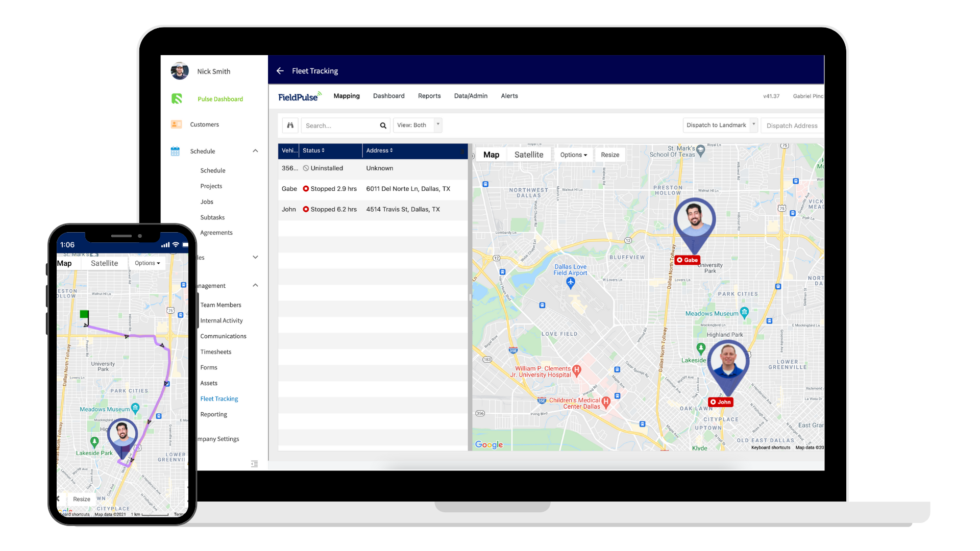Click the search magnifier icon
Image resolution: width=980 pixels, height=551 pixels.
tap(383, 126)
